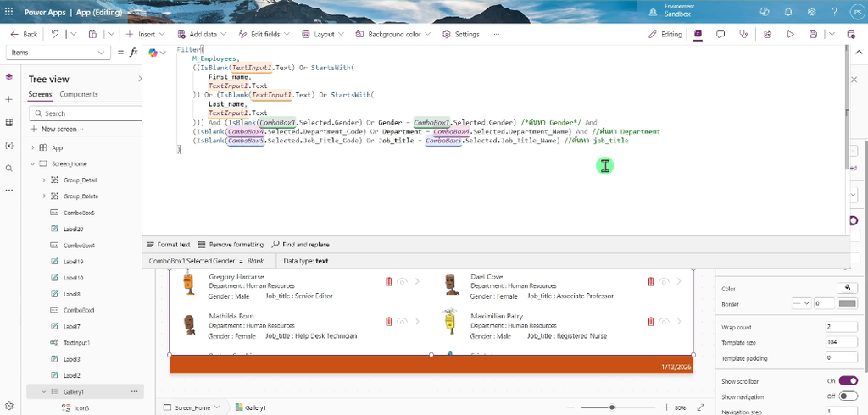
Task: Open the Comments speech bubble icon
Action: 721,35
